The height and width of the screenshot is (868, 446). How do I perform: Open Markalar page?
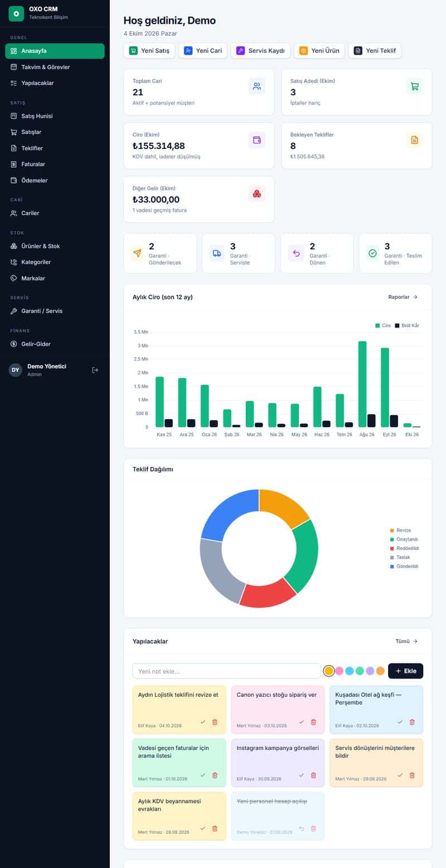tap(55, 278)
